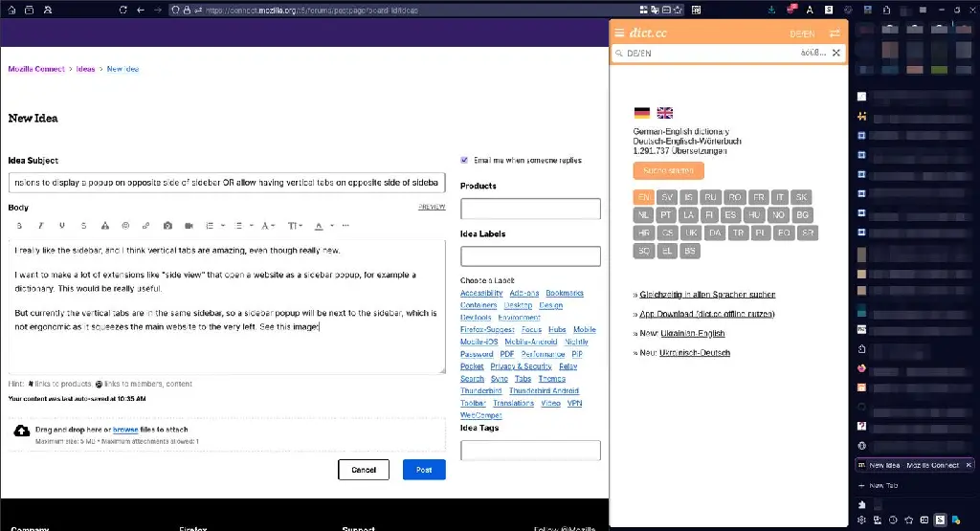Open synced tabs sidebar icon
This screenshot has width=980, height=531.
coord(878,520)
